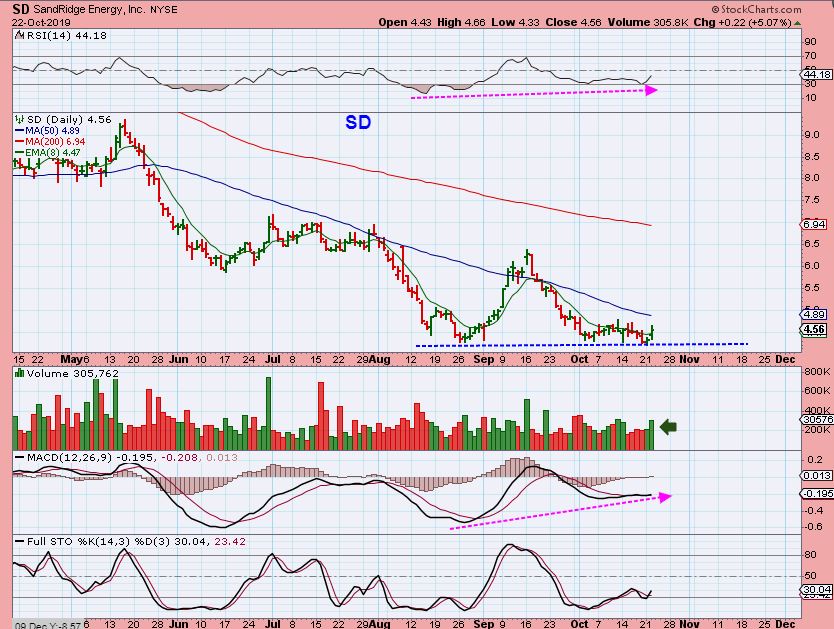
Task: Click the 22-Oct-2019 date text
Action: click(x=41, y=22)
